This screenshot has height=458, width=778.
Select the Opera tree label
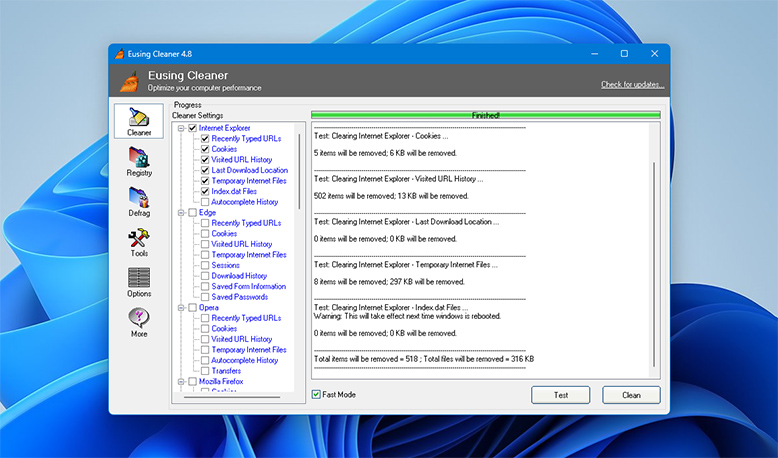[209, 308]
